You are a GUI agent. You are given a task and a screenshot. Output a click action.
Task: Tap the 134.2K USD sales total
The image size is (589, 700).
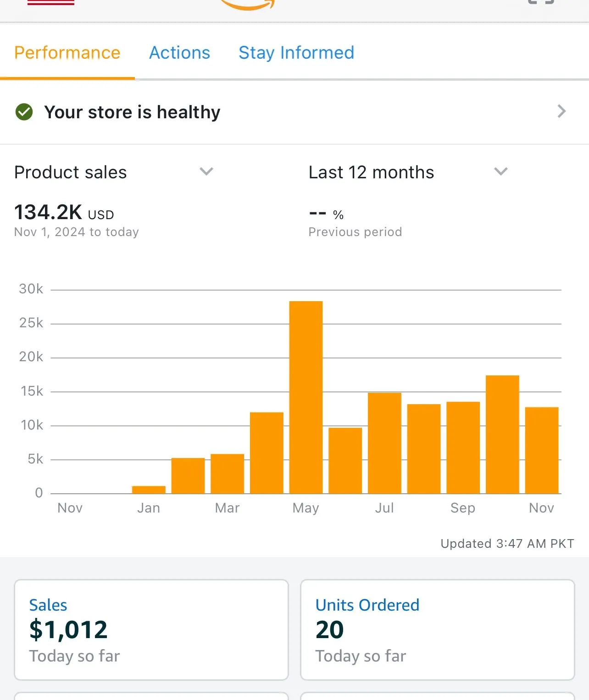[x=64, y=213]
